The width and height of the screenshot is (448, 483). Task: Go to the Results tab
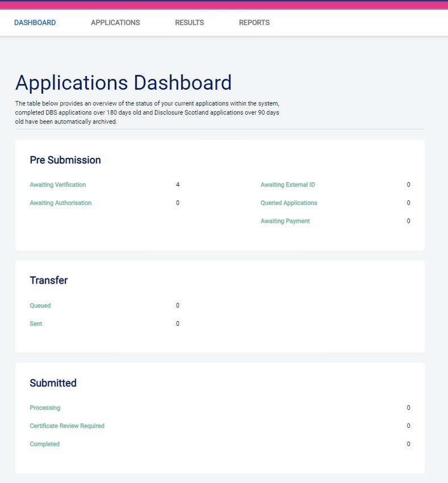[x=189, y=23]
